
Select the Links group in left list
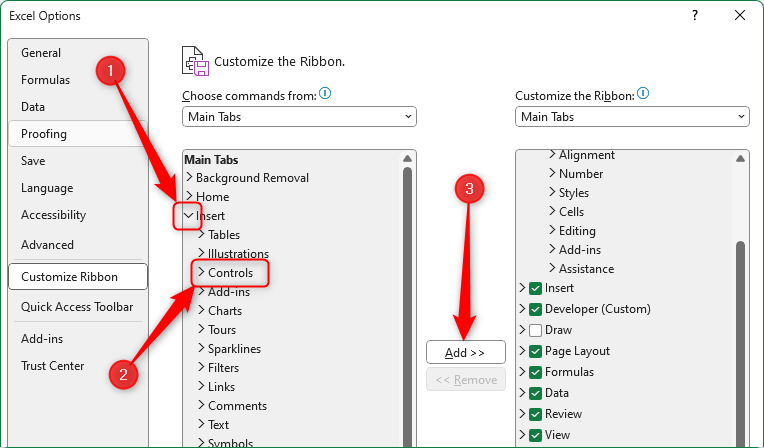pyautogui.click(x=221, y=387)
